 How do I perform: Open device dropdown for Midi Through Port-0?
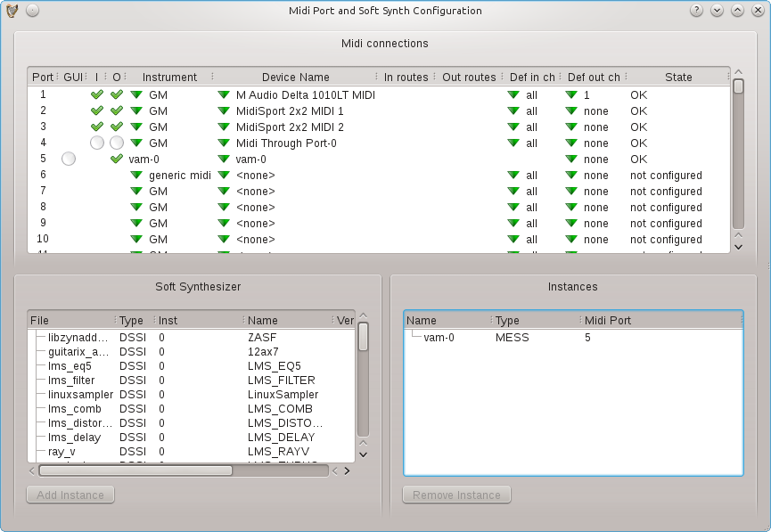(224, 143)
